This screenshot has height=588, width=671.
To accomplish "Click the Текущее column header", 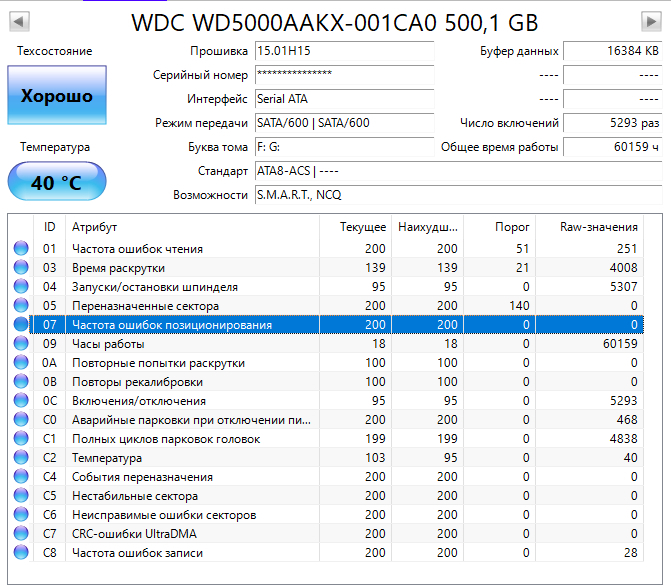I will (x=355, y=227).
